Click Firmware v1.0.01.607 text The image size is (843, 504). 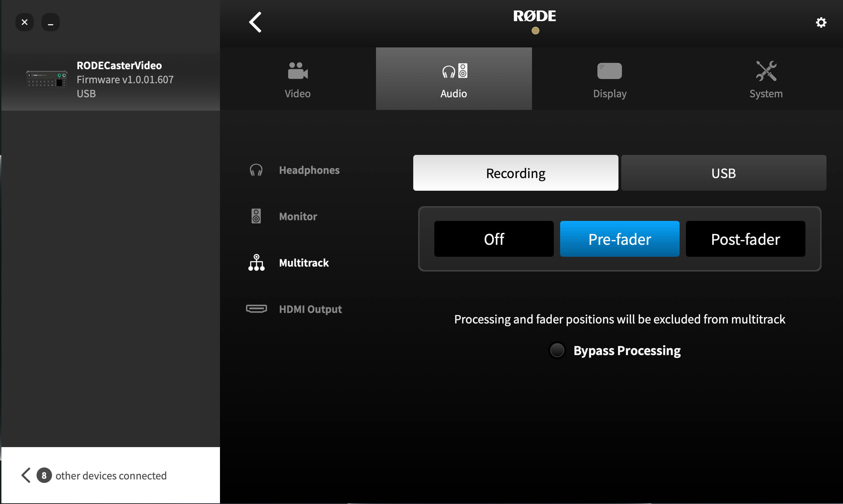pos(125,79)
